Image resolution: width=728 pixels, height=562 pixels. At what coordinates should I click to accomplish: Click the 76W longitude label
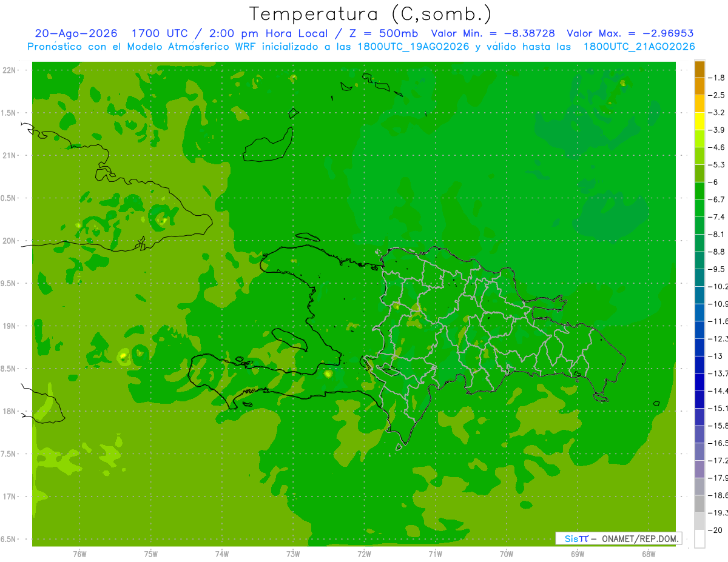click(79, 554)
